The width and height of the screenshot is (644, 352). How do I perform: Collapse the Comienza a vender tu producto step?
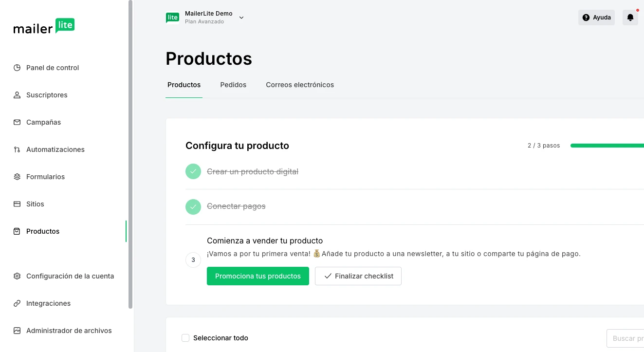click(x=265, y=241)
